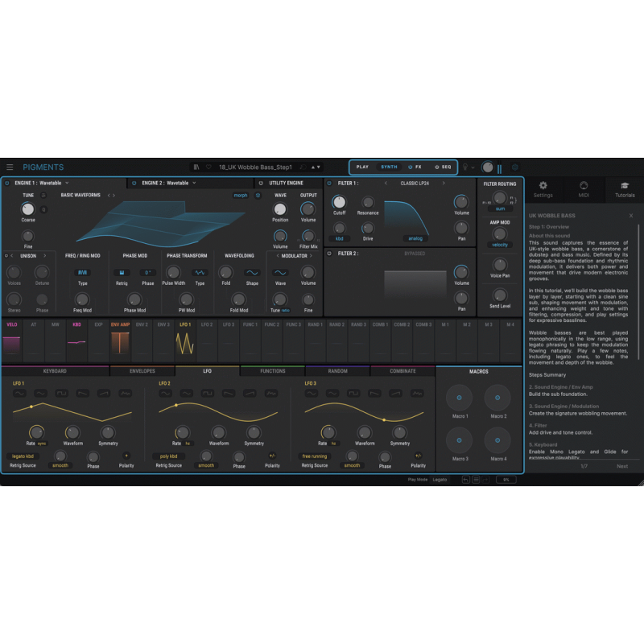
Task: Select the ENV AMP modulation source slot
Action: point(120,340)
